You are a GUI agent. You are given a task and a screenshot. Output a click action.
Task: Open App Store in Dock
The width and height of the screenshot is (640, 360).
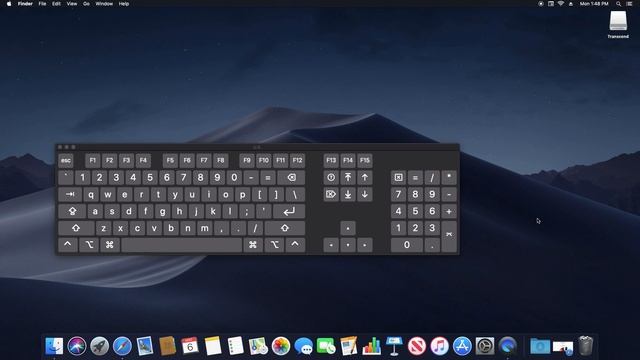click(x=462, y=346)
